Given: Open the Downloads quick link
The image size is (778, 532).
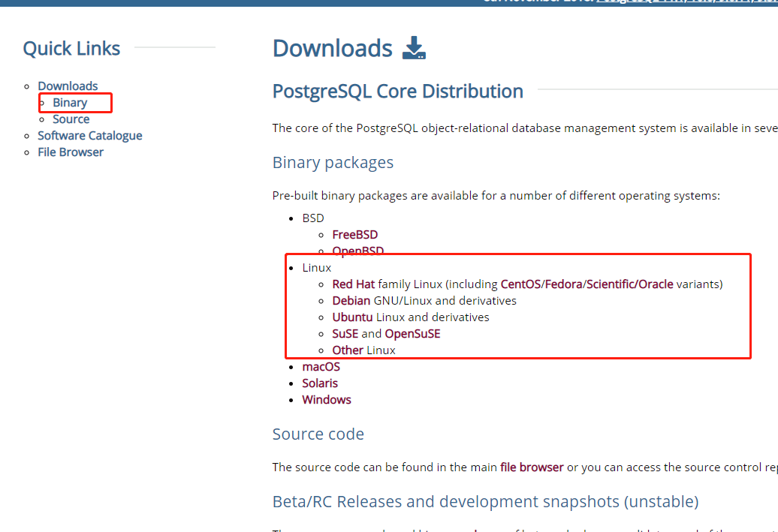Looking at the screenshot, I should 68,86.
